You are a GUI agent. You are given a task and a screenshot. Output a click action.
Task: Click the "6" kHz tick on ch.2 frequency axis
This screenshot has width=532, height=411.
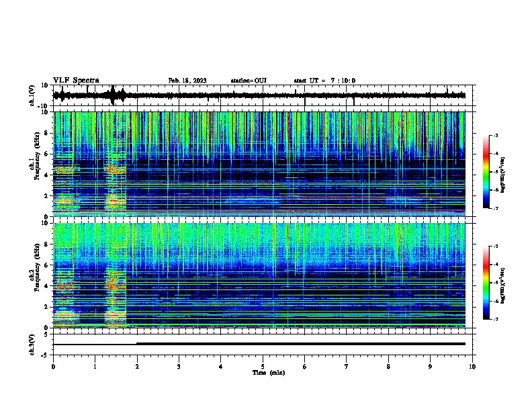click(x=46, y=265)
